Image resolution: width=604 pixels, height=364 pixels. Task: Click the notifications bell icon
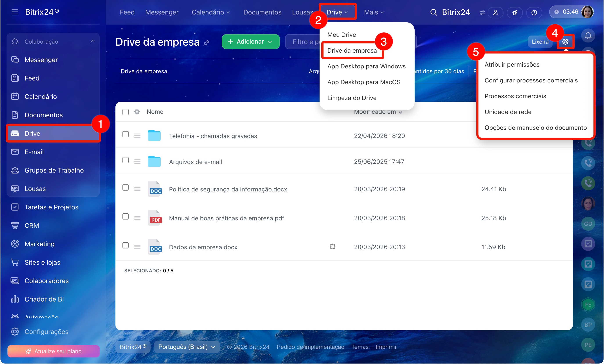click(588, 36)
